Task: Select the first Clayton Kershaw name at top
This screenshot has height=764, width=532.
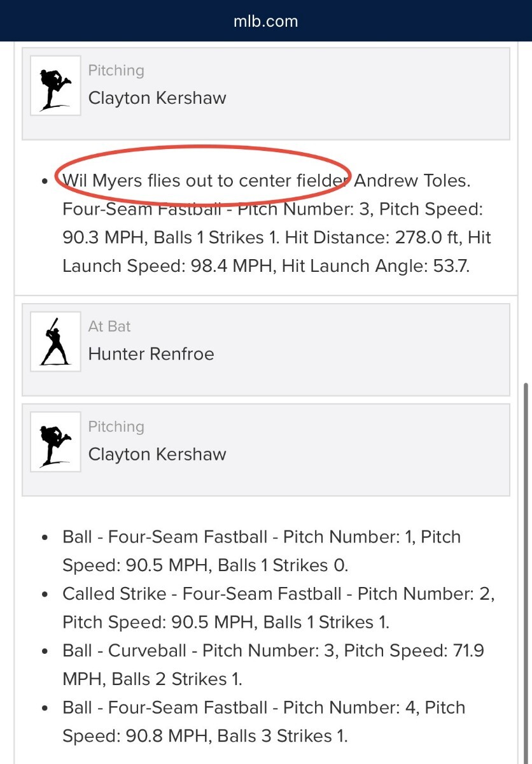Action: coord(157,98)
